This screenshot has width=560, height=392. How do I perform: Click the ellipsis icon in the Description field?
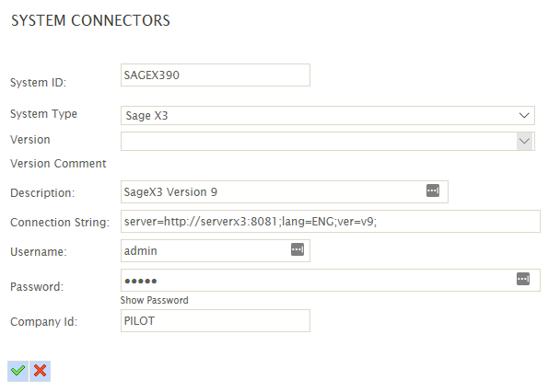pos(433,191)
